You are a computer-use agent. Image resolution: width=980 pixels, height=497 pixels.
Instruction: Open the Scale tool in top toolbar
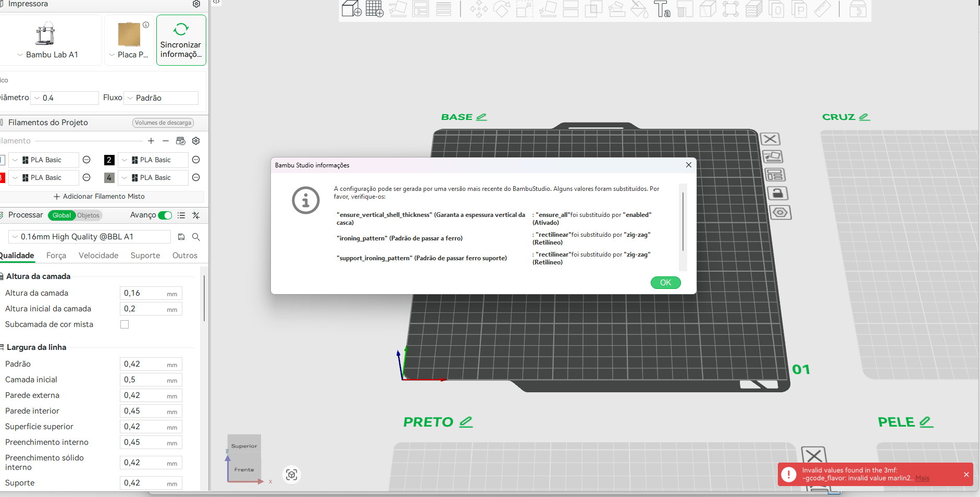coord(525,9)
